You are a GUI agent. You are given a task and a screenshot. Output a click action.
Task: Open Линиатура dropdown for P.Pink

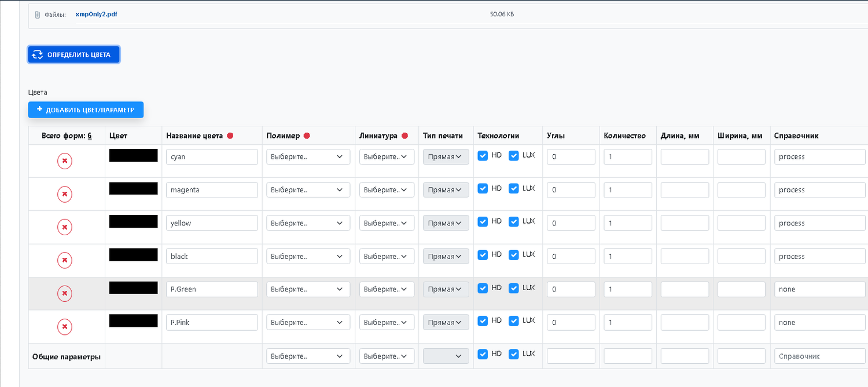point(387,323)
